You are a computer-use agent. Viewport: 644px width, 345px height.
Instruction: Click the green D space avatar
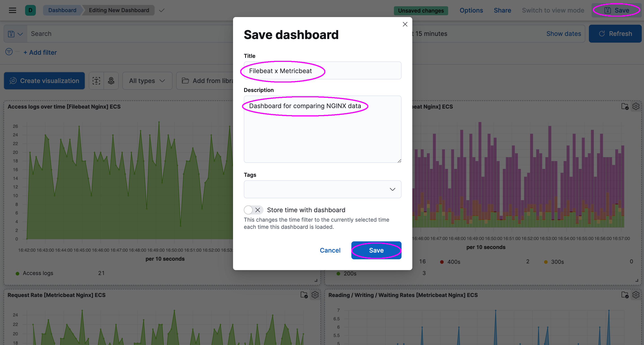pyautogui.click(x=30, y=10)
